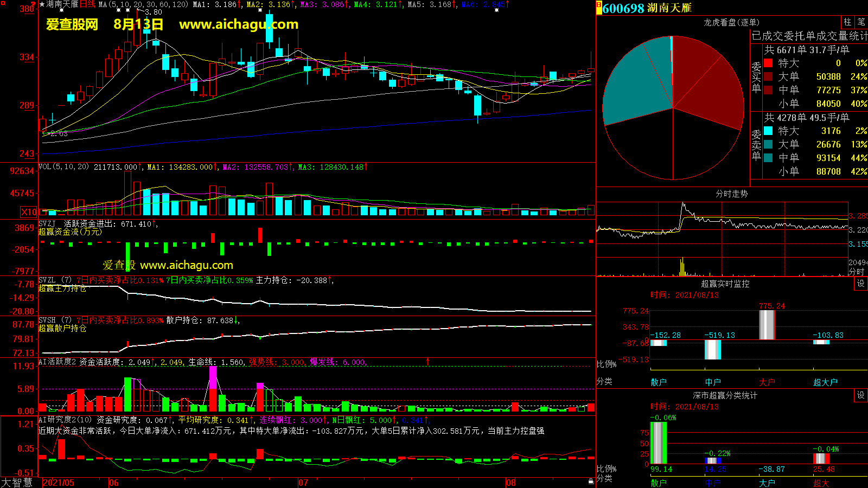Click the small lock icon at chart bottom-right

coord(591,481)
